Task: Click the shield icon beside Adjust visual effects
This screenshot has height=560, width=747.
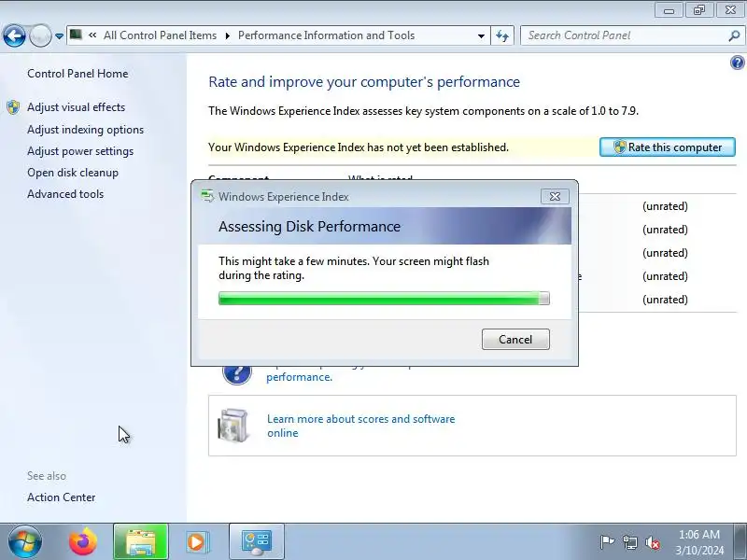Action: pyautogui.click(x=13, y=107)
